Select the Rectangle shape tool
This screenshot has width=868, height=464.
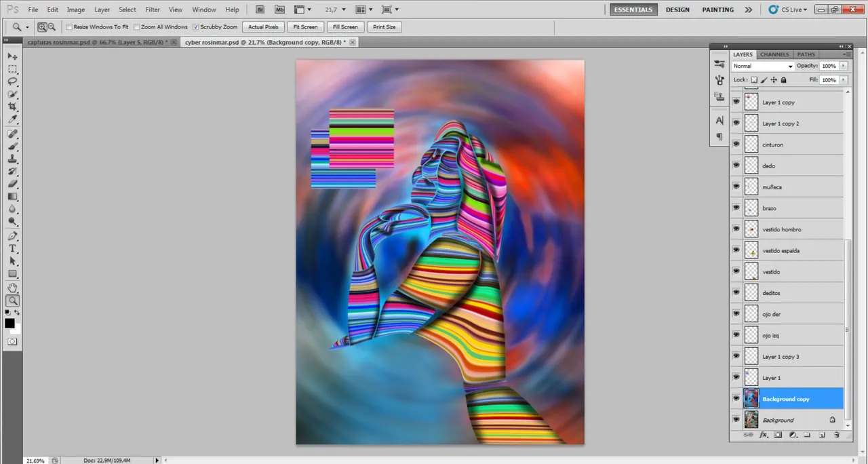point(12,273)
